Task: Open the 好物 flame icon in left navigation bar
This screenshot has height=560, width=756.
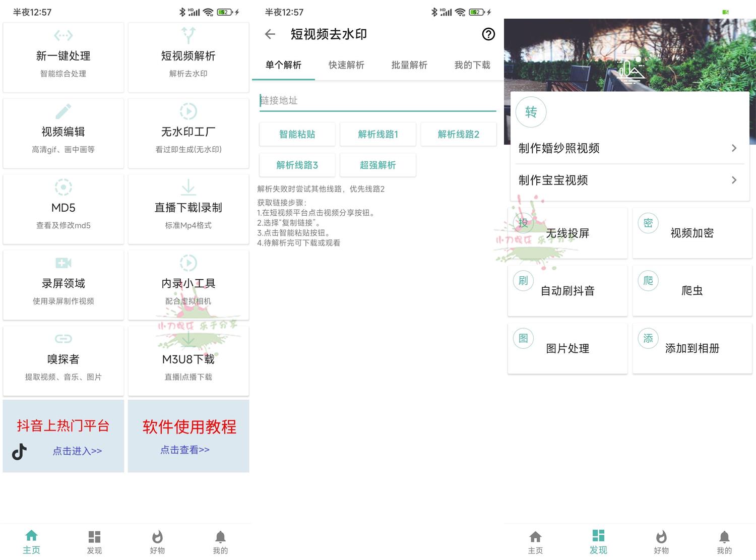Action: click(x=157, y=537)
